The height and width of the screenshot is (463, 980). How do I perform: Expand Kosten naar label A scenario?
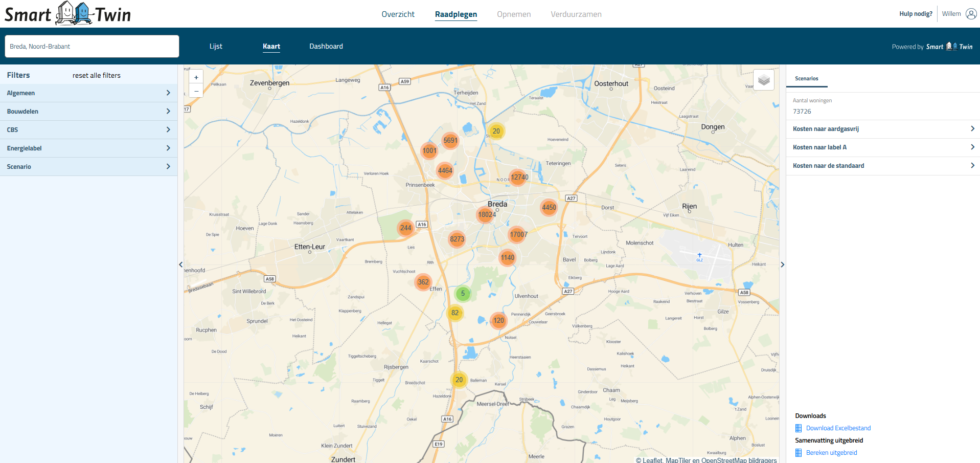(883, 147)
